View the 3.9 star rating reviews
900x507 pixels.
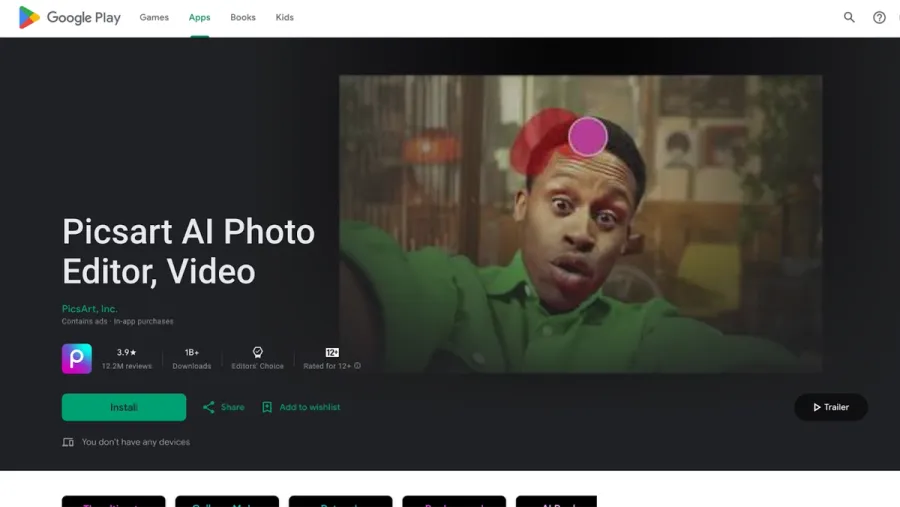pos(126,359)
